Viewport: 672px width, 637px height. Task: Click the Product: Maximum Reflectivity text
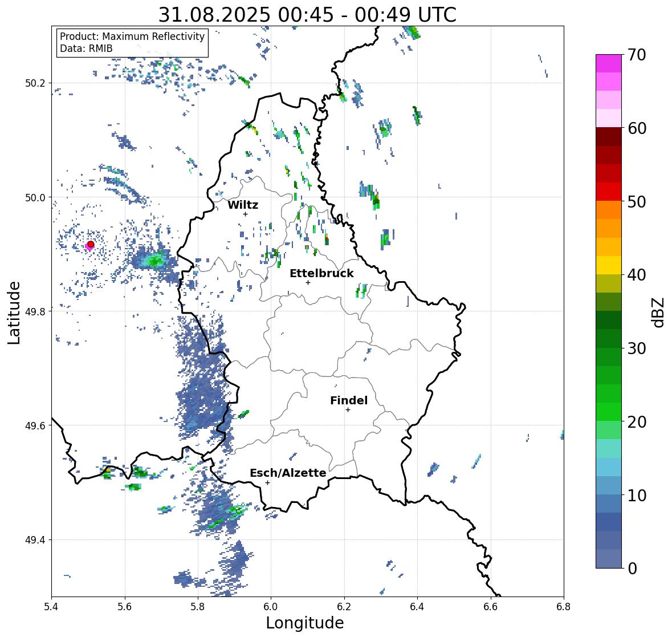point(132,36)
